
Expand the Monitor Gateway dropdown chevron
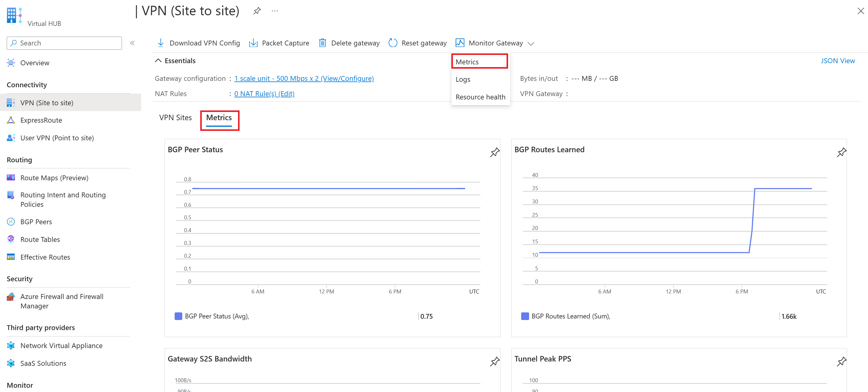[x=531, y=44]
